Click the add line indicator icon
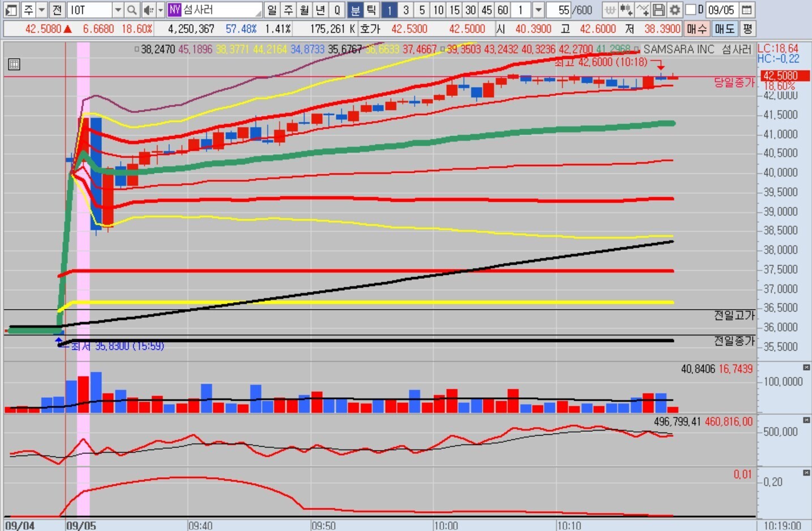 tap(642, 10)
